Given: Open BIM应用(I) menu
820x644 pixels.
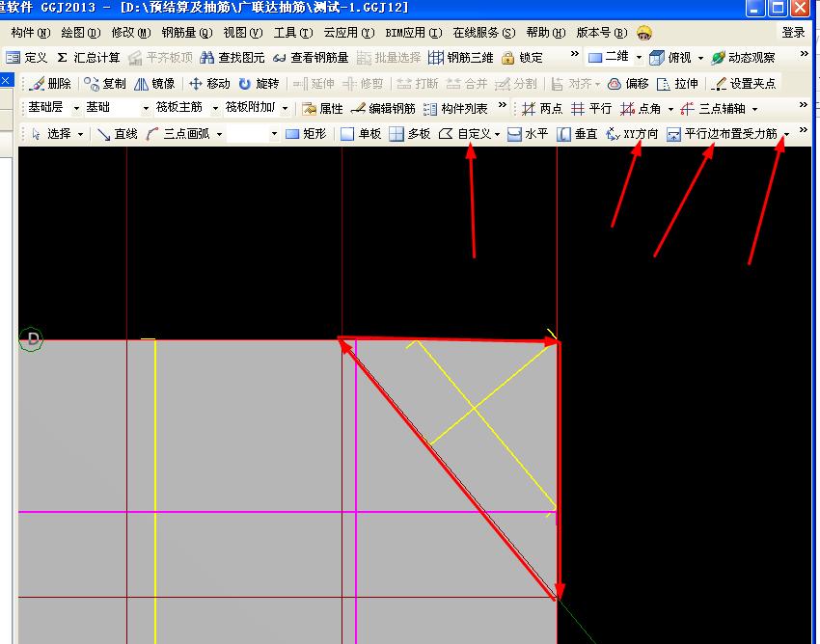Looking at the screenshot, I should [414, 33].
